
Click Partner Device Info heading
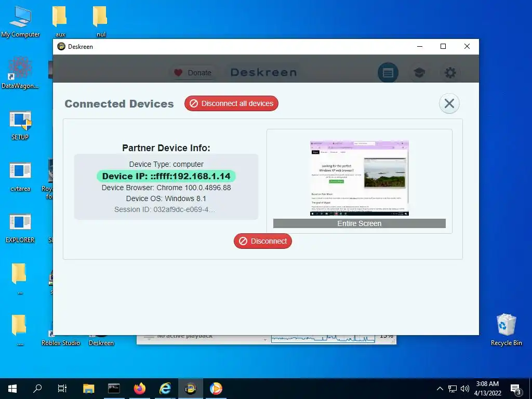[166, 148]
